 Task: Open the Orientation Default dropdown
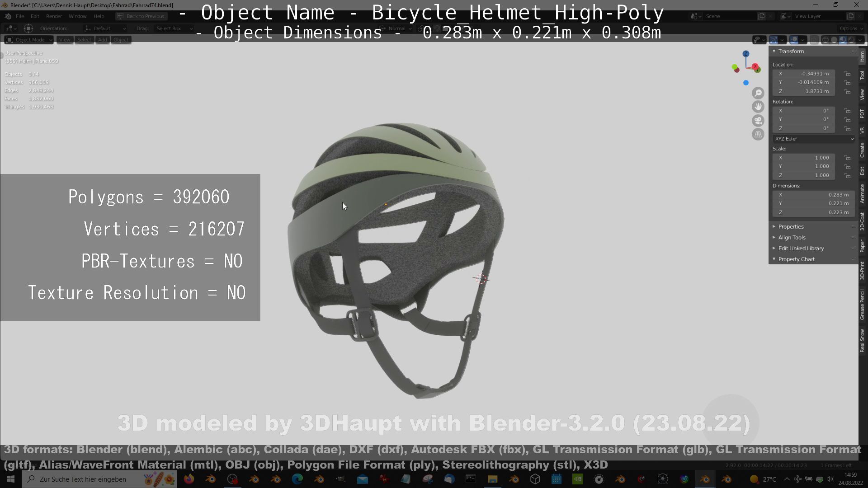pos(105,28)
